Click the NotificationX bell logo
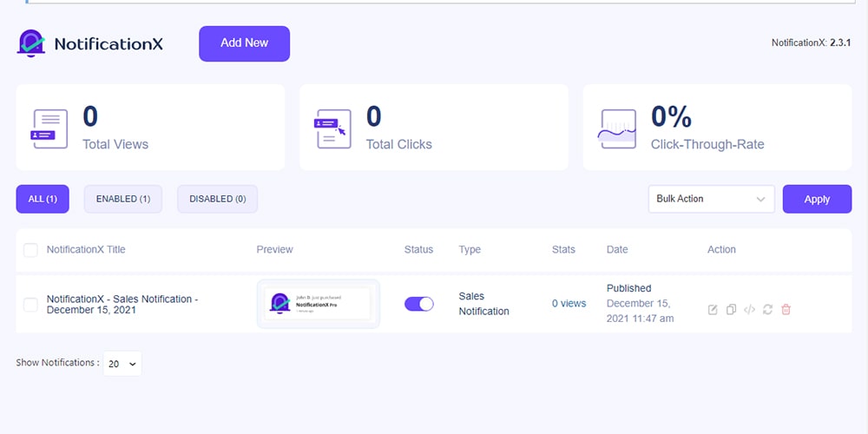The image size is (868, 434). (x=31, y=43)
